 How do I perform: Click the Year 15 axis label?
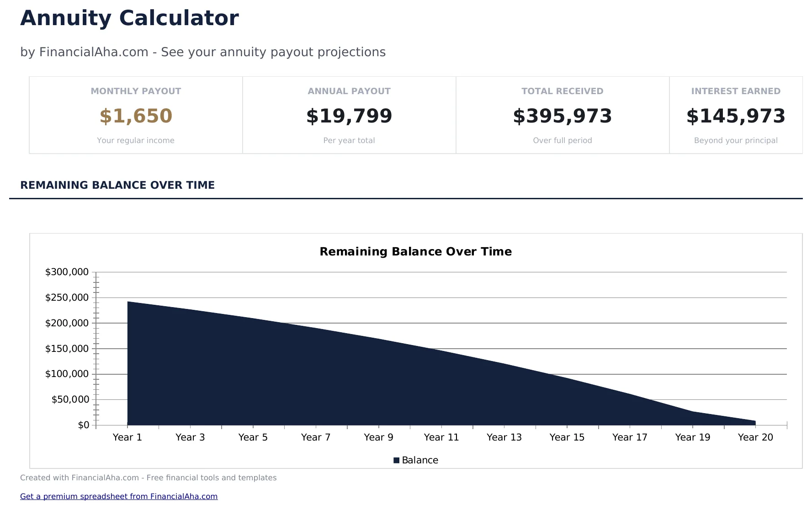(567, 437)
